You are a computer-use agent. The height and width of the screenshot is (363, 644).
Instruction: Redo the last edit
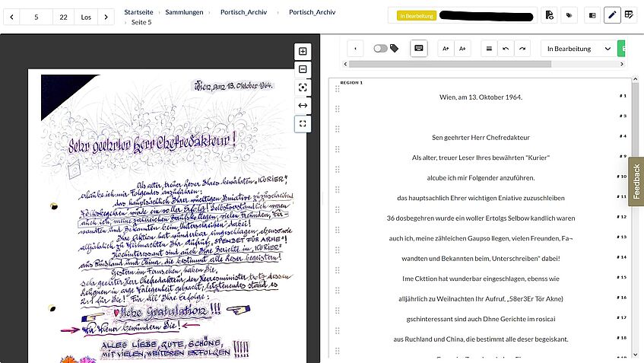[522, 49]
